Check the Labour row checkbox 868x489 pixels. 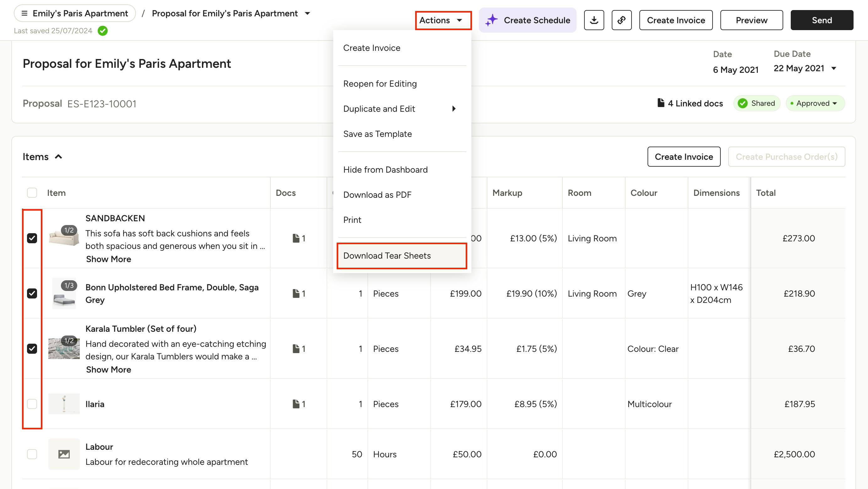point(32,454)
